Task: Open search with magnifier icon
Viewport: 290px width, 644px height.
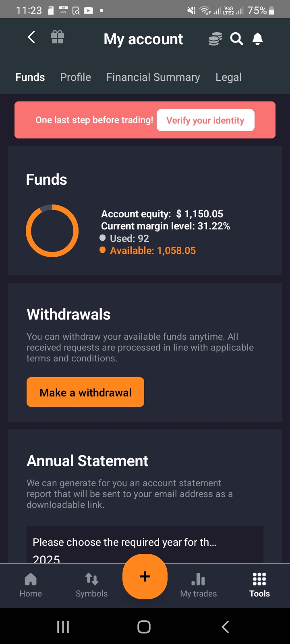Action: point(236,39)
